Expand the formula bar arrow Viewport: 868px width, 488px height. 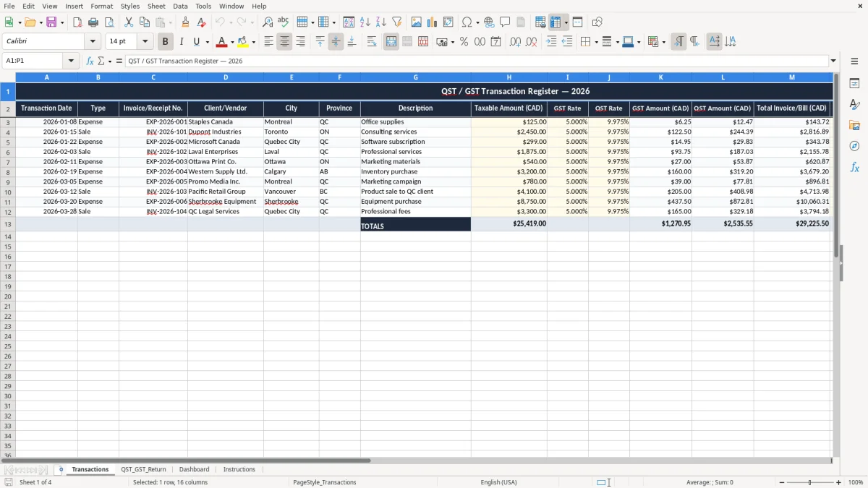[833, 61]
